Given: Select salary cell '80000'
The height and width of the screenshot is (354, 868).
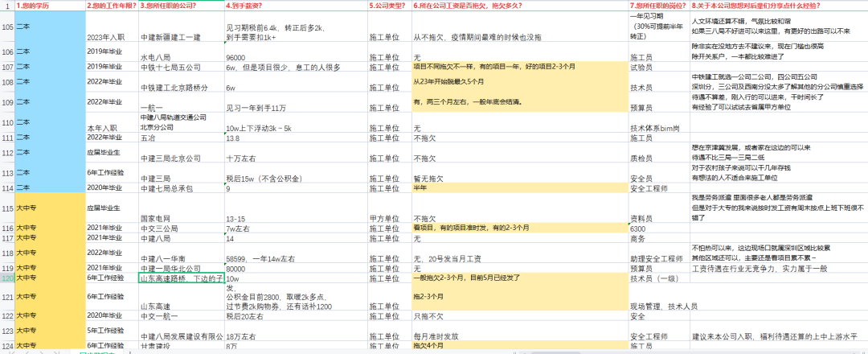Looking at the screenshot, I should [296, 268].
